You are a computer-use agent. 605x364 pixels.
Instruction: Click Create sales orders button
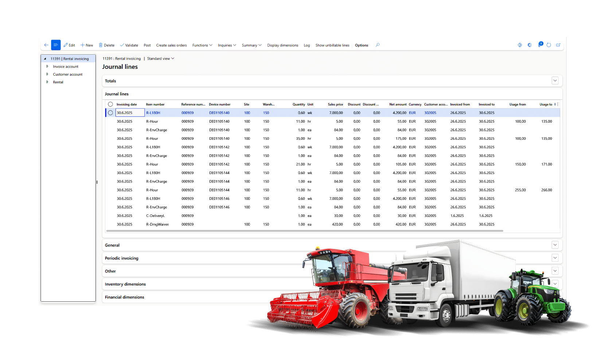coord(171,45)
